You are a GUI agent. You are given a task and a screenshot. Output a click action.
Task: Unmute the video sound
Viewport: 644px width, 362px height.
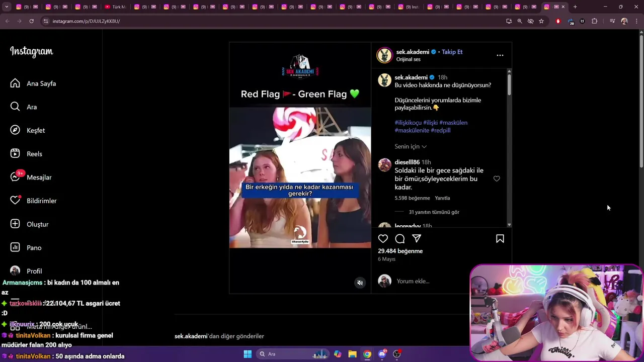pos(360,283)
